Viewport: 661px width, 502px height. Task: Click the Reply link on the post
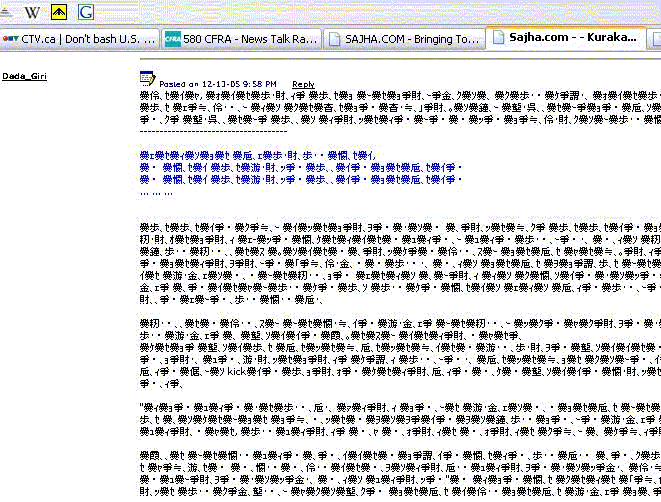click(303, 84)
